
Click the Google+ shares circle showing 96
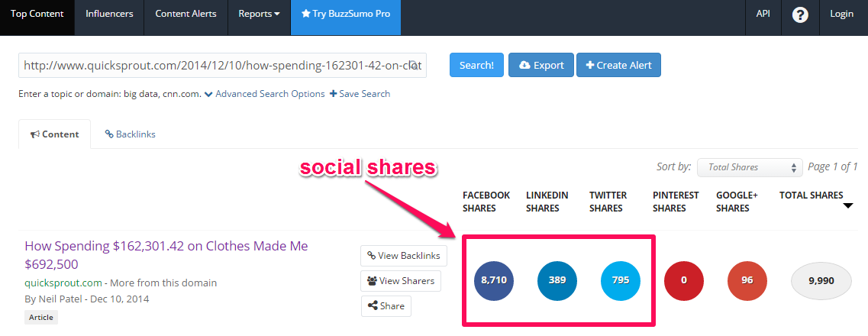click(x=747, y=280)
